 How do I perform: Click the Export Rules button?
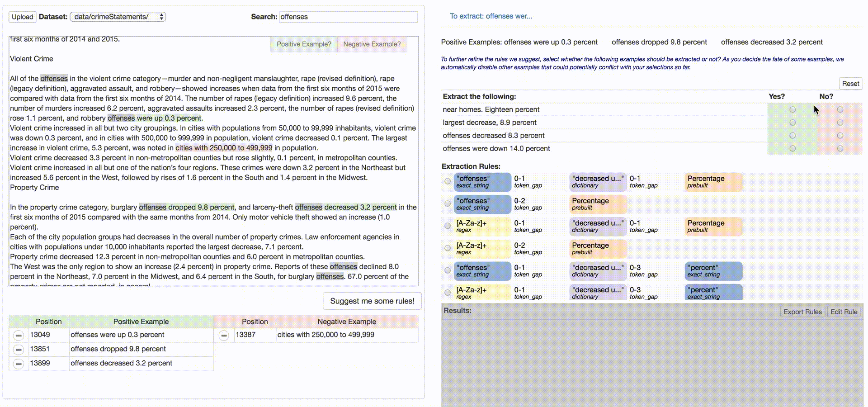(802, 312)
